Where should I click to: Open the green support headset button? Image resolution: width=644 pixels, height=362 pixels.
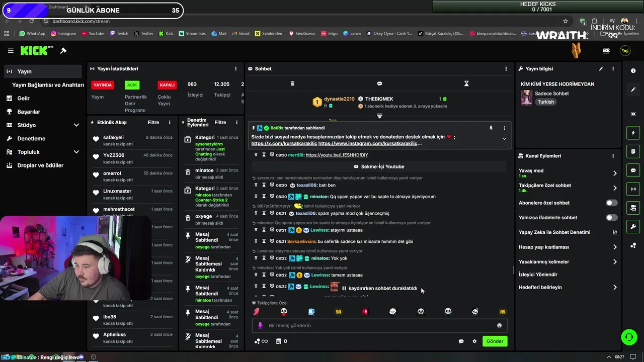coord(629,337)
